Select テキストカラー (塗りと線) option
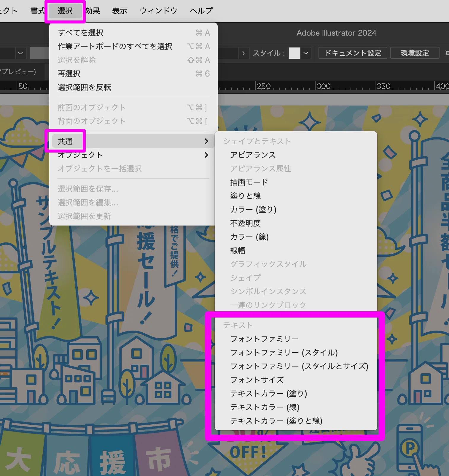The width and height of the screenshot is (449, 476). [x=296, y=421]
